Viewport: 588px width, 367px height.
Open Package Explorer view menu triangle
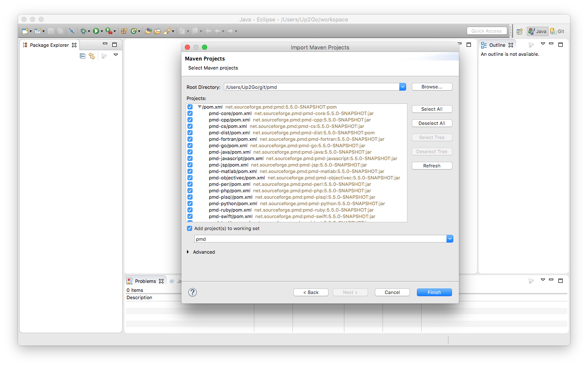pos(116,55)
